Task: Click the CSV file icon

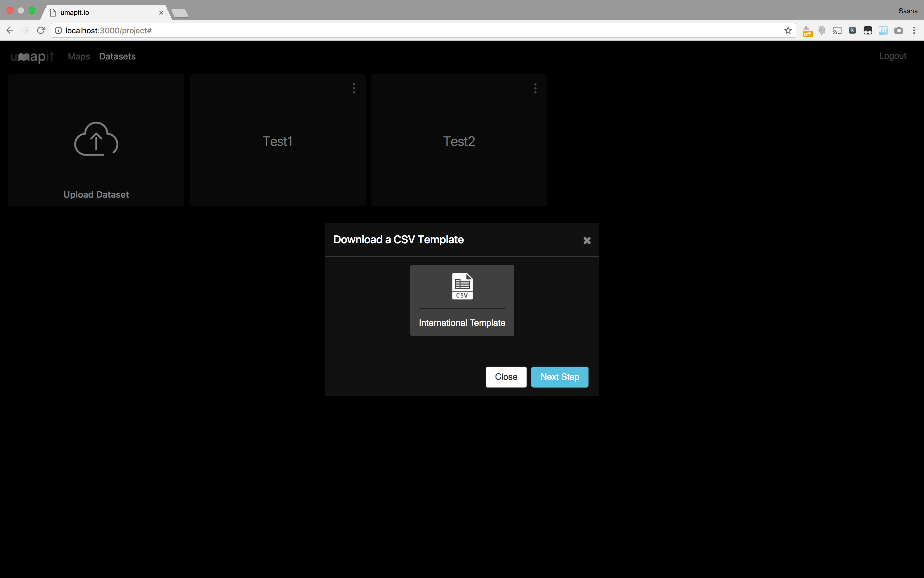Action: click(x=462, y=286)
